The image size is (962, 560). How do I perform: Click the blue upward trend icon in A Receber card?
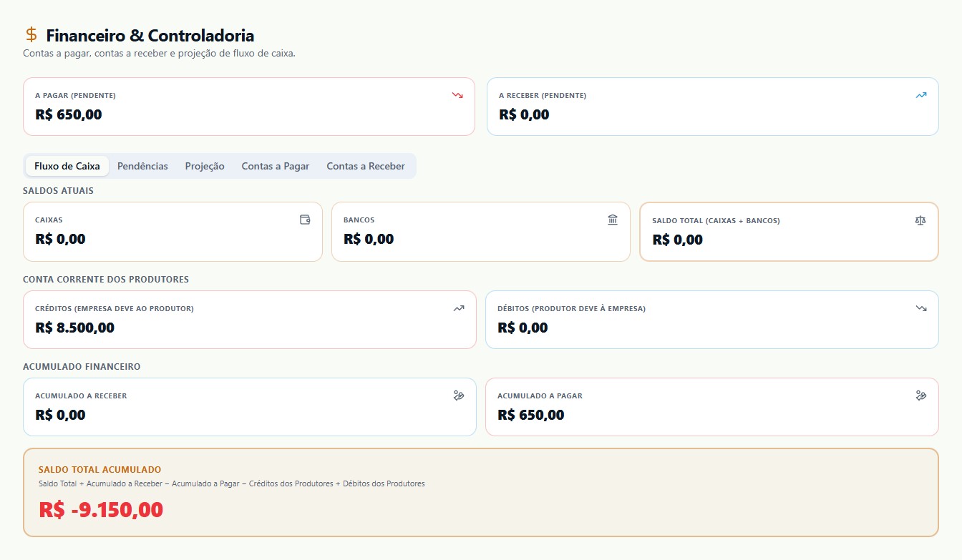921,95
